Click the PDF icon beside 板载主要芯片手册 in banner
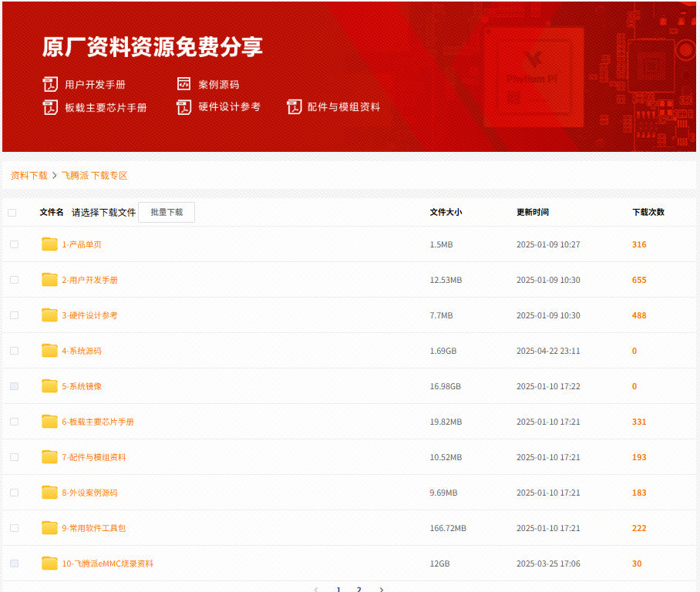 pos(50,107)
